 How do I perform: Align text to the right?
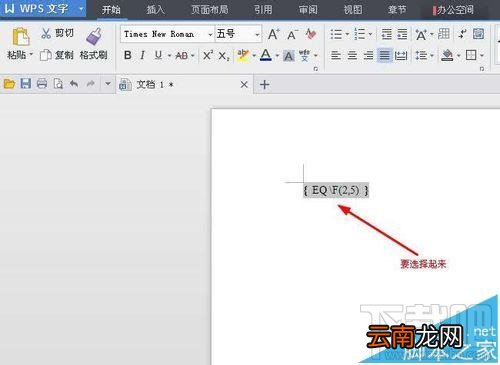(368, 55)
